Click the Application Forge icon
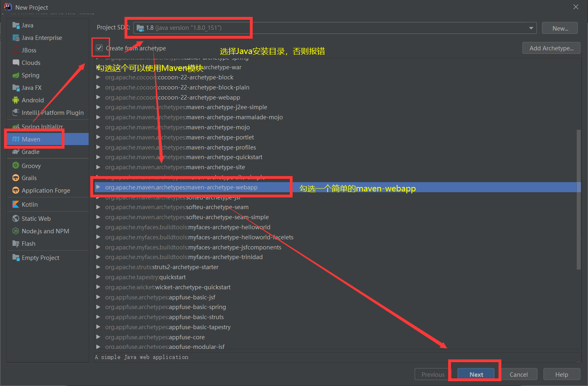This screenshot has width=588, height=386. 16,191
